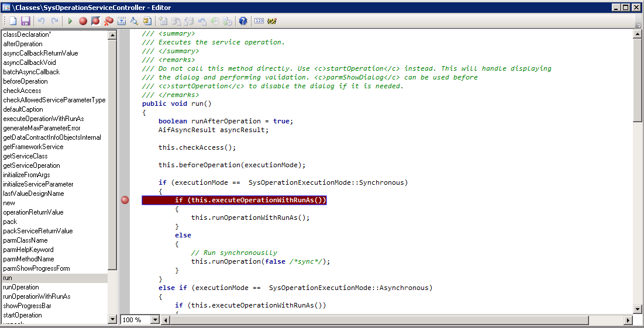This screenshot has height=328, width=644.
Task: Select generateMaxParameterError method
Action: pos(42,128)
